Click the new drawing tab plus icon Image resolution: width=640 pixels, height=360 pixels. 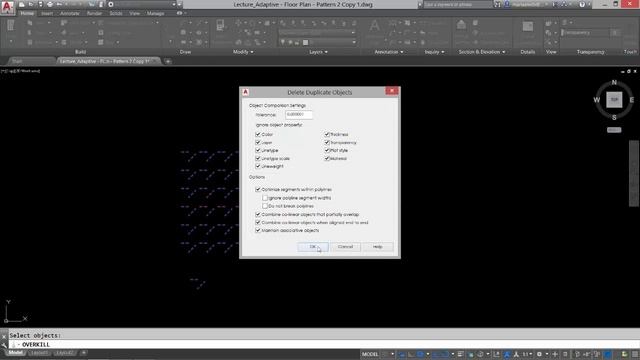tap(168, 61)
